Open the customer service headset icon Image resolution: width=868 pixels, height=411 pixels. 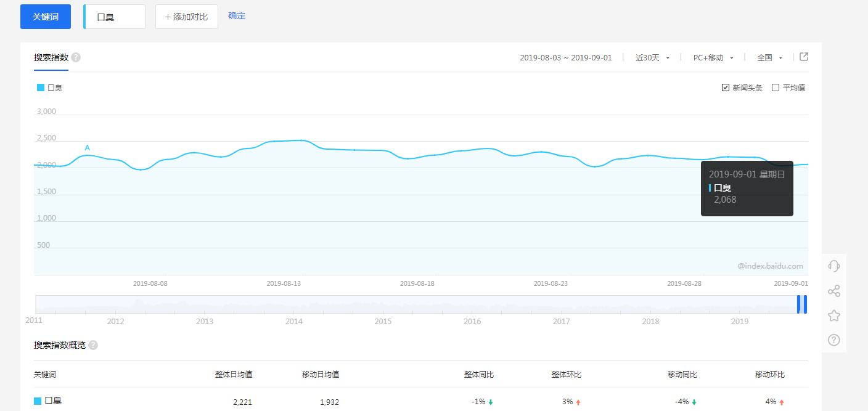click(833, 266)
